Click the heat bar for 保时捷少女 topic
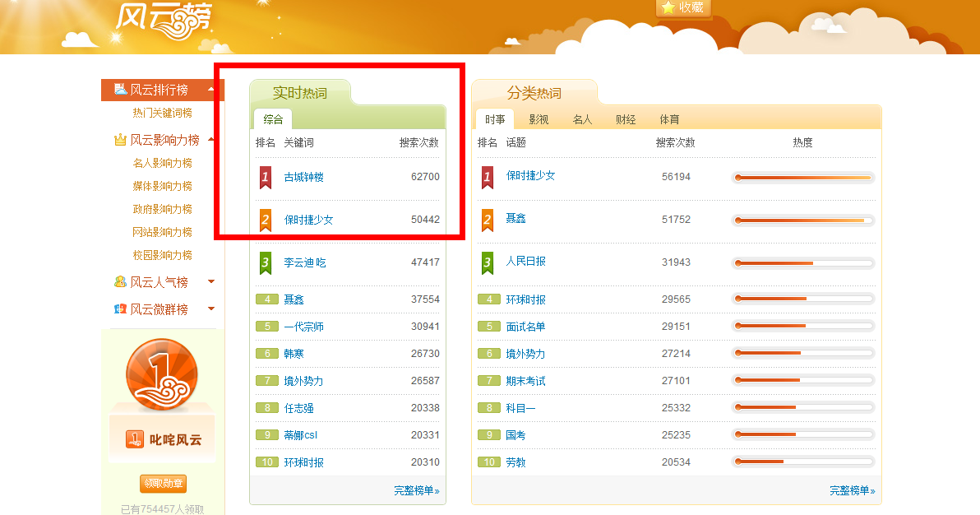This screenshot has height=515, width=980. point(802,177)
